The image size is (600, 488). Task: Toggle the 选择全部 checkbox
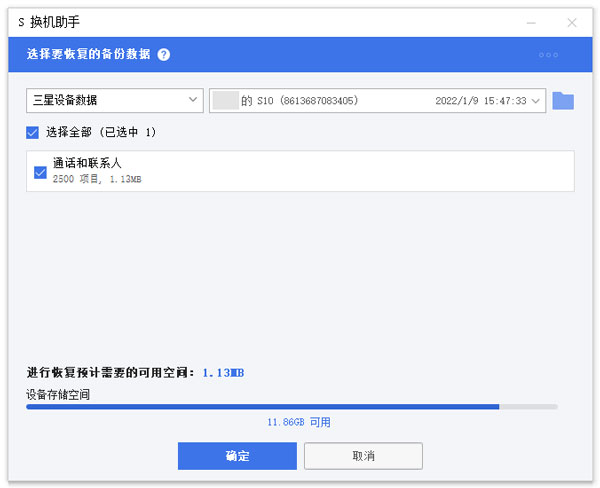pyautogui.click(x=33, y=132)
